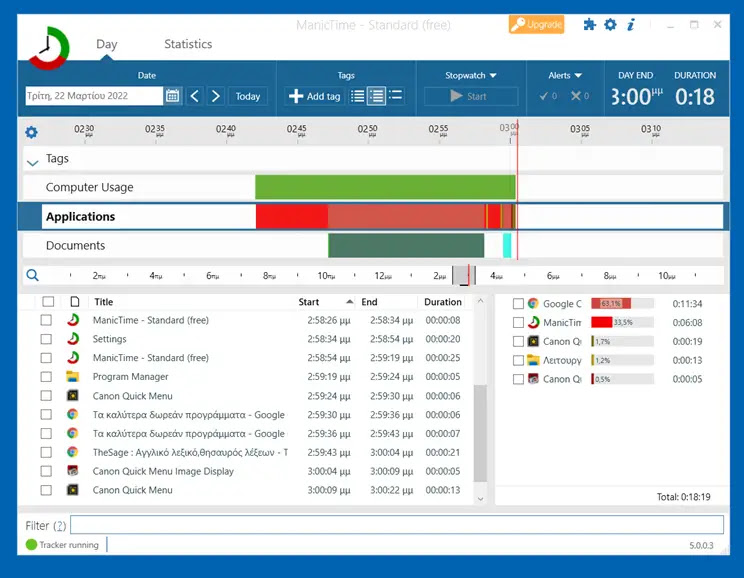Open the plugins puzzle piece icon
This screenshot has width=744, height=578.
tap(589, 25)
